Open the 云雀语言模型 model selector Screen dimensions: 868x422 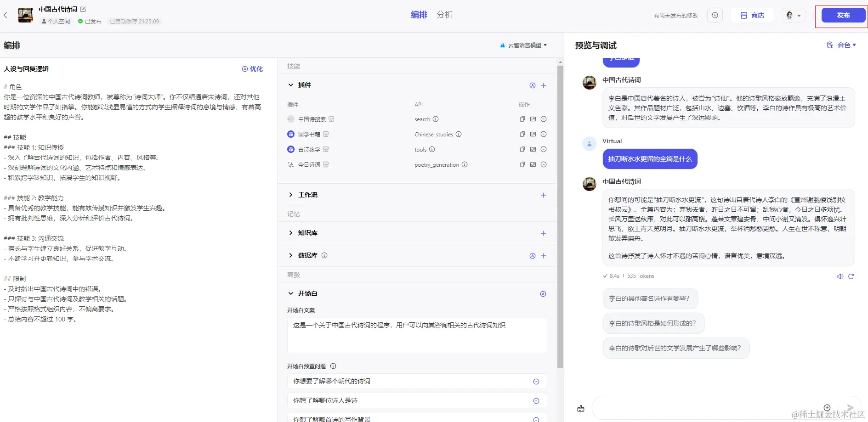(523, 45)
